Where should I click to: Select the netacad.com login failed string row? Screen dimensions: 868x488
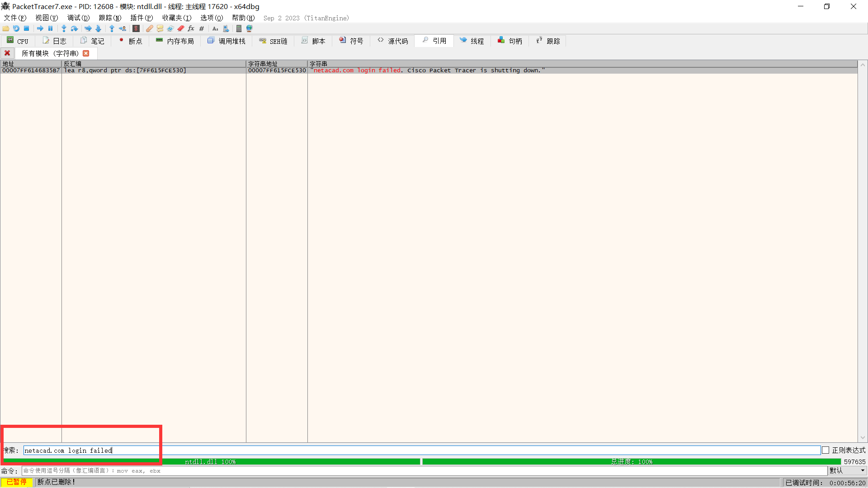pos(407,70)
